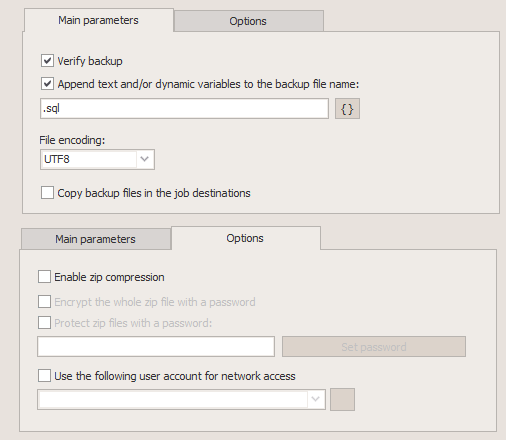Click the curly braces dynamic variables icon

pos(347,109)
